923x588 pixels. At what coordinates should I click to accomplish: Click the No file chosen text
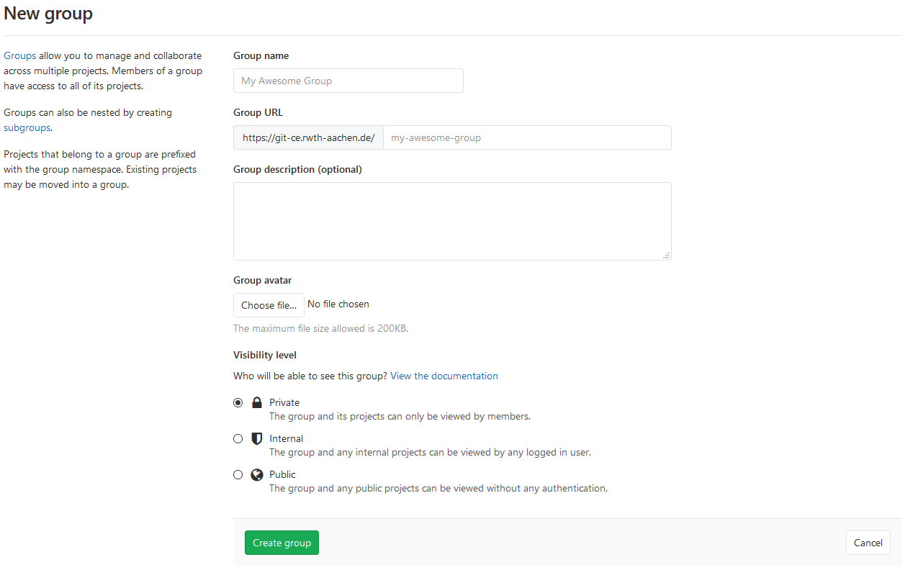click(338, 304)
